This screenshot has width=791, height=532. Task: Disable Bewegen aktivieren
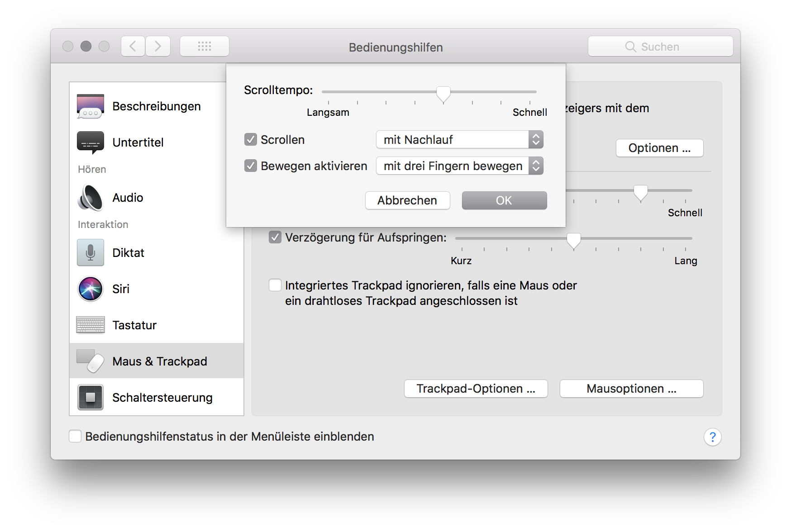coord(251,166)
